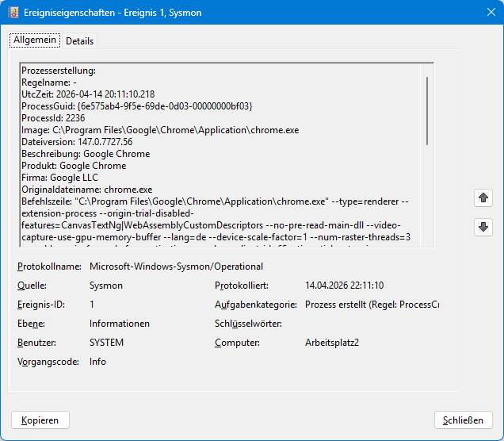The width and height of the screenshot is (504, 441).
Task: Select the Allgemein tab
Action: click(35, 40)
